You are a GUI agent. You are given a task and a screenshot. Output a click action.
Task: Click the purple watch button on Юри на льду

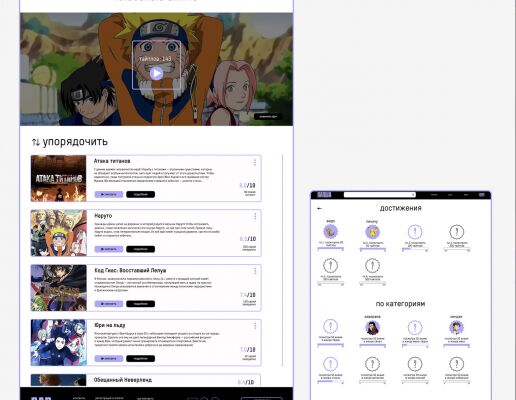click(109, 358)
